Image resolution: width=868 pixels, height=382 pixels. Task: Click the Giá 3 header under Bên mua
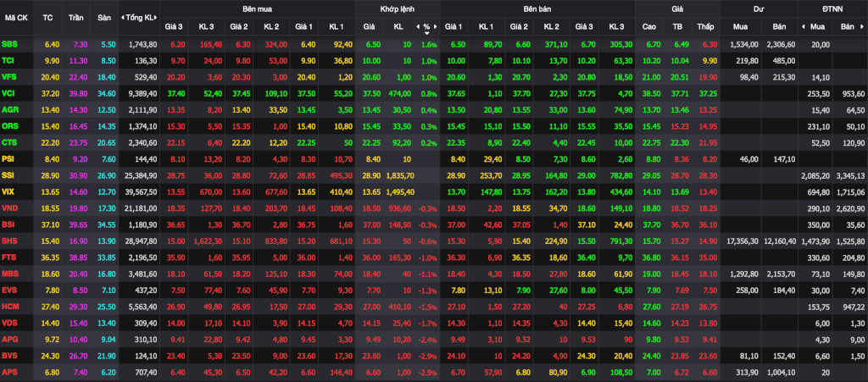(175, 26)
